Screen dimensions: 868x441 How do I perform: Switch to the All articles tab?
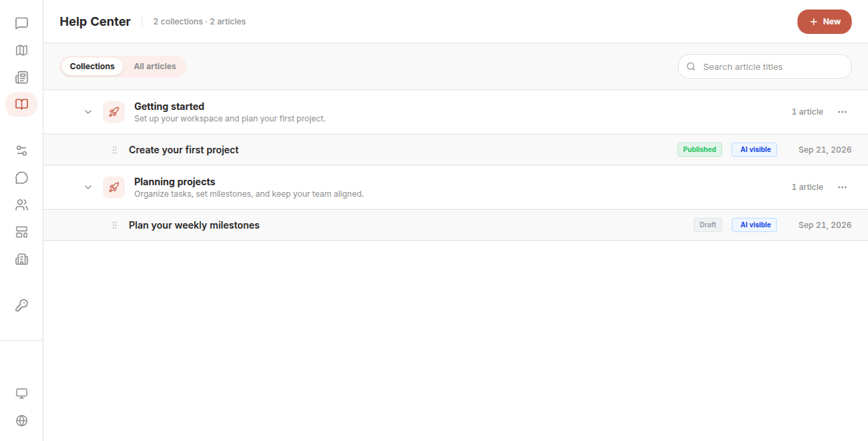(155, 66)
